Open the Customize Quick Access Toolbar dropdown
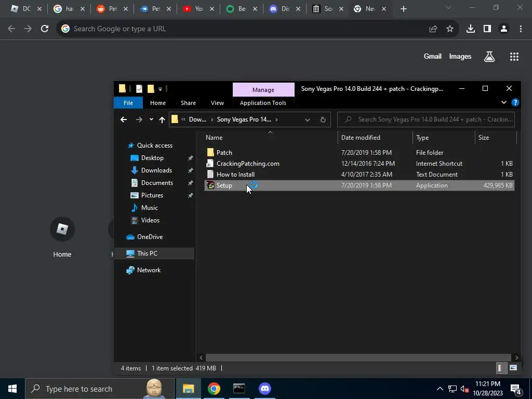Viewport: 532px width, 399px height. pos(160,89)
